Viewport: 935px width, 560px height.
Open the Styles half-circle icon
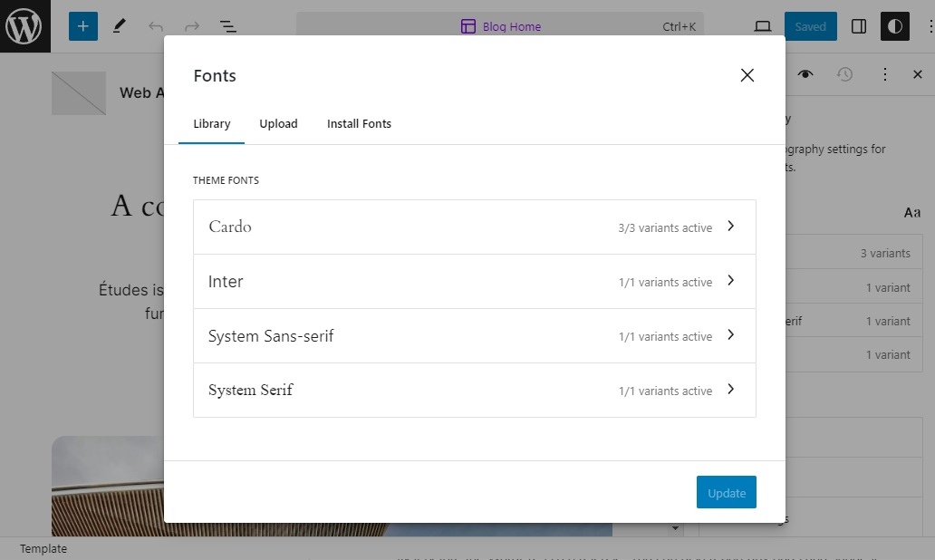pyautogui.click(x=895, y=26)
